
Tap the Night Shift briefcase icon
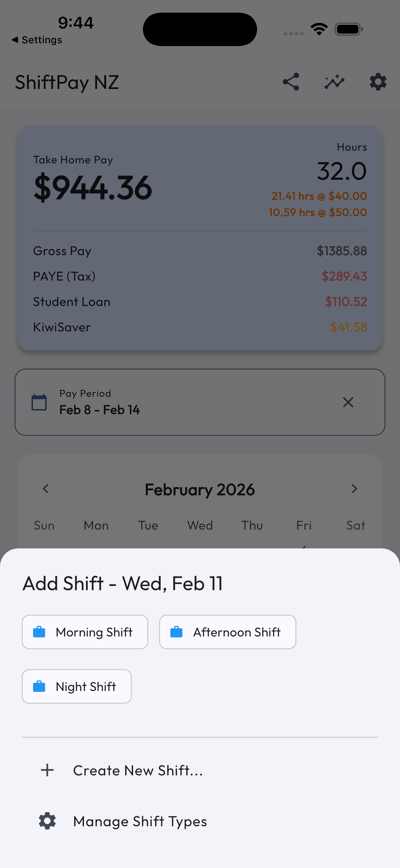click(39, 686)
